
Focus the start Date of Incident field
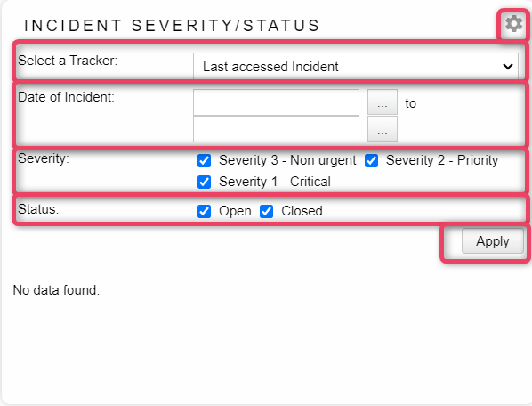[x=276, y=102]
